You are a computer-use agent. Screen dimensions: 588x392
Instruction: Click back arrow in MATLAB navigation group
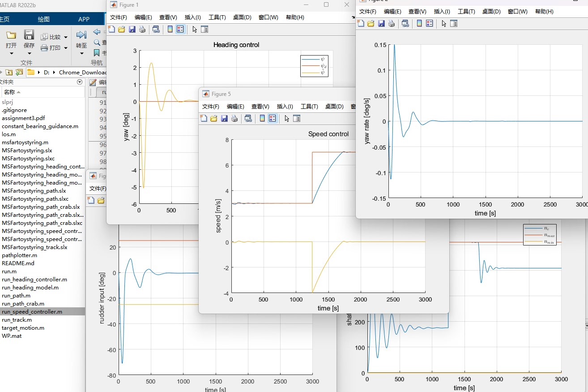[97, 32]
